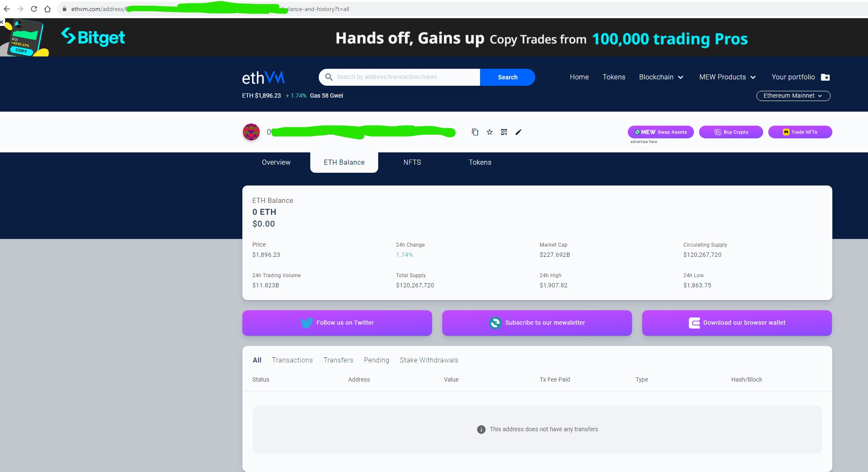Expand the MEW Products dropdown
The image size is (868, 472).
point(728,77)
